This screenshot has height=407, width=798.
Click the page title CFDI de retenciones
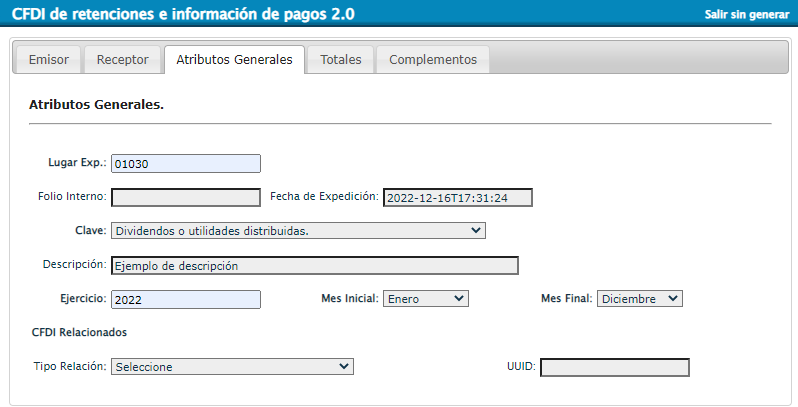183,14
